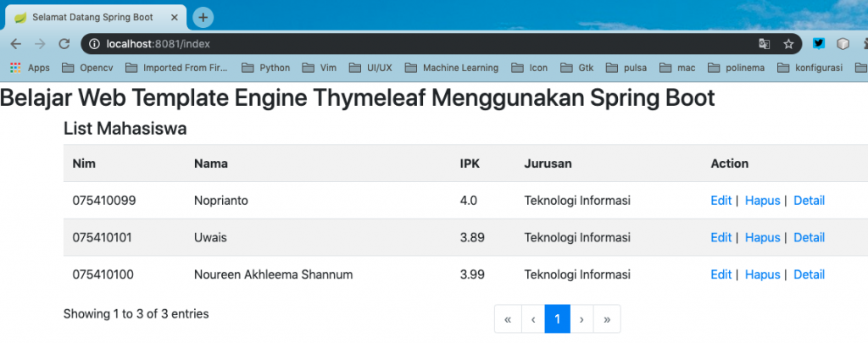Screen dimensions: 868x343
Task: Go to next page with › button
Action: [x=581, y=319]
